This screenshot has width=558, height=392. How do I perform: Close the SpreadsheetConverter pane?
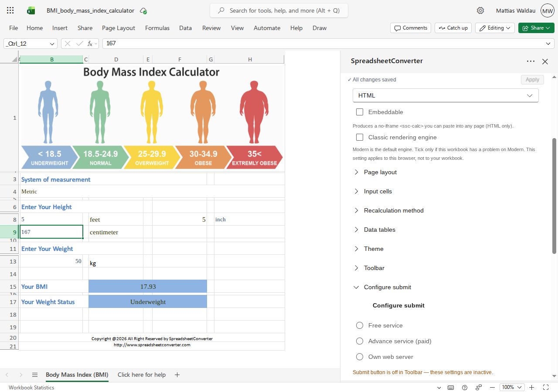pyautogui.click(x=545, y=61)
